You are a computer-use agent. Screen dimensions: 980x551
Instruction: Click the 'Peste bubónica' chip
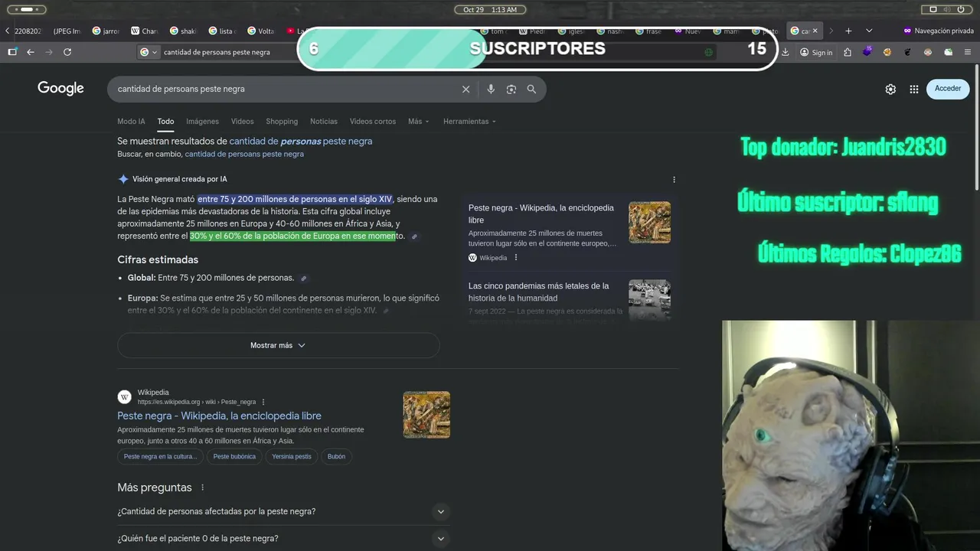coord(234,457)
